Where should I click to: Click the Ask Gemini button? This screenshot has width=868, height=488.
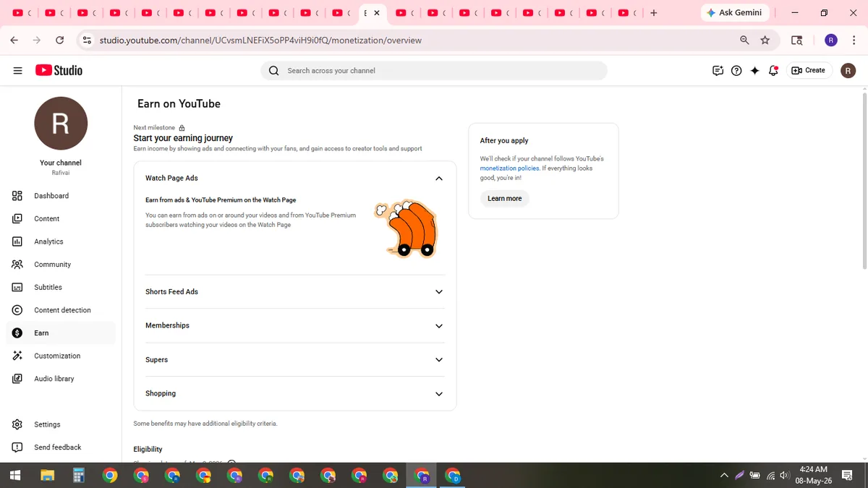735,13
